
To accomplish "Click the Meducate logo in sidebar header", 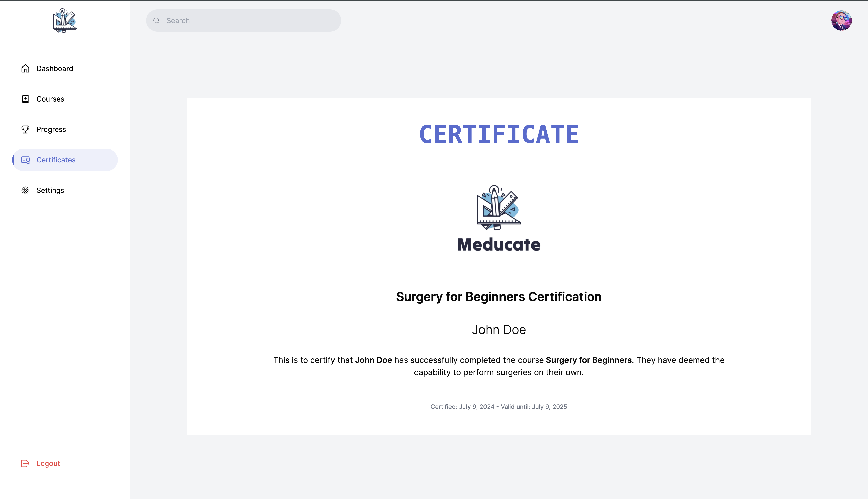I will [x=65, y=21].
